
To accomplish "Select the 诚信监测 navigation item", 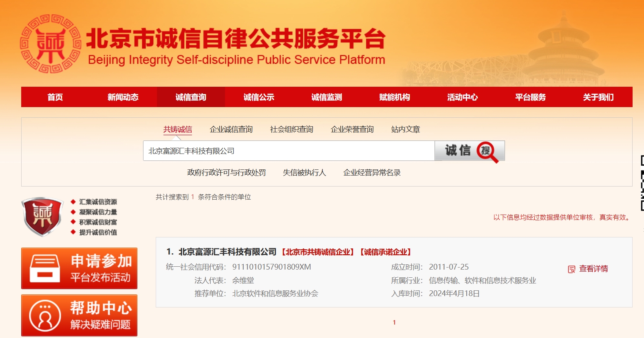I will pos(326,97).
